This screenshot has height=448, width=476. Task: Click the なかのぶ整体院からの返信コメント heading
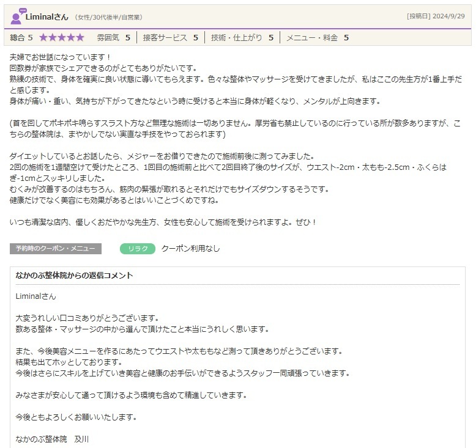pyautogui.click(x=75, y=276)
